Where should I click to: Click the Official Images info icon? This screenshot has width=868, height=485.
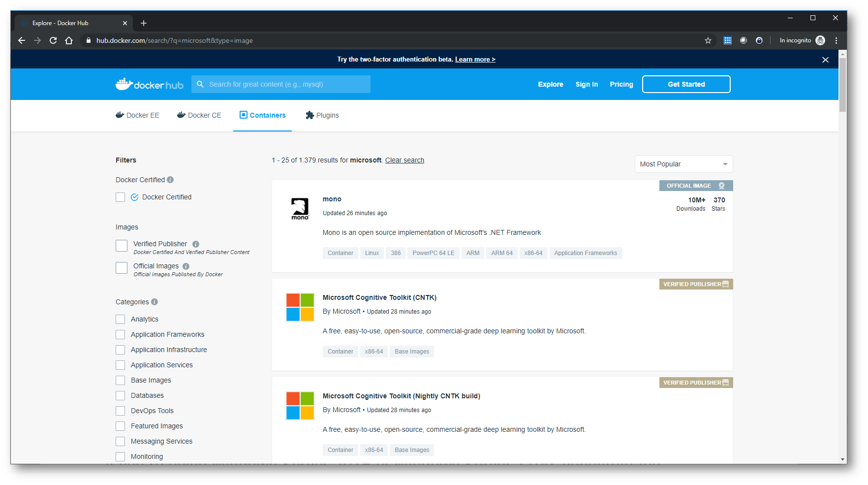tap(186, 266)
